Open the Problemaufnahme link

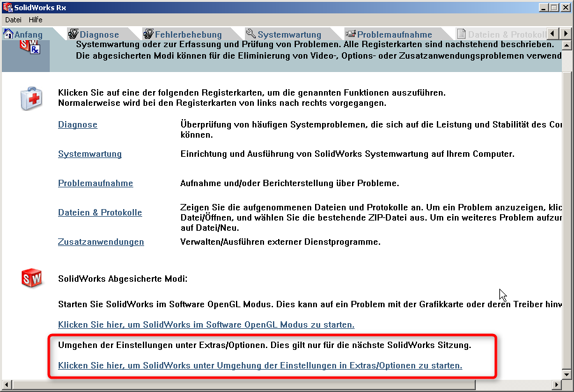tap(96, 184)
